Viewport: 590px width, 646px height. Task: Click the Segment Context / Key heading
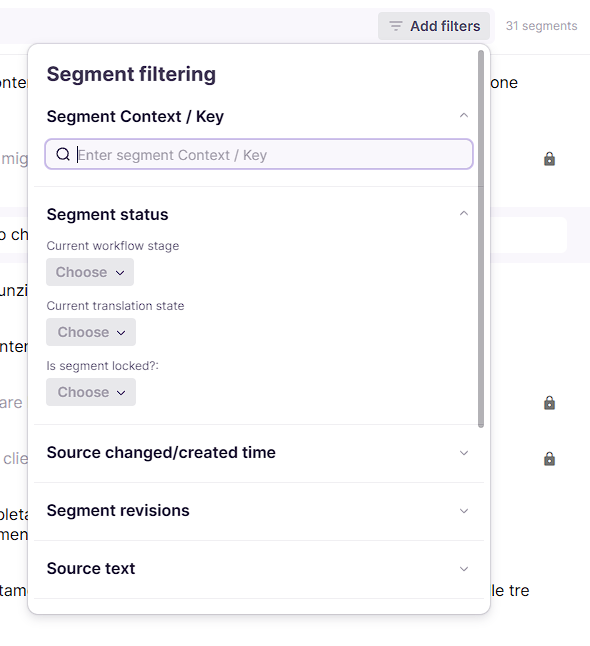coord(135,116)
